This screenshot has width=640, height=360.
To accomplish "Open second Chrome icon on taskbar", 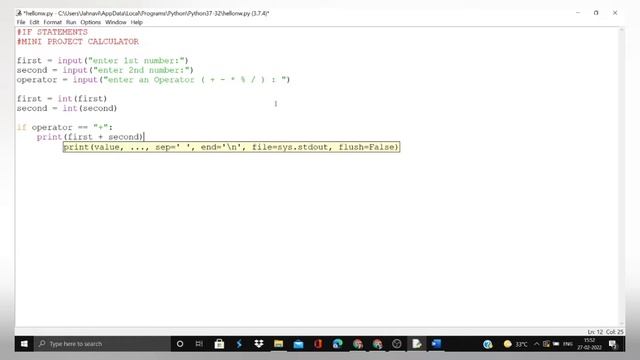I will [377, 344].
